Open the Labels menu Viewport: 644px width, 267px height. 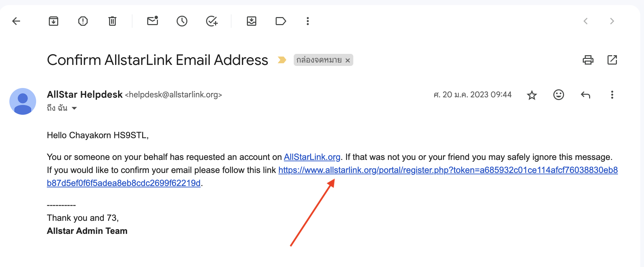click(281, 21)
